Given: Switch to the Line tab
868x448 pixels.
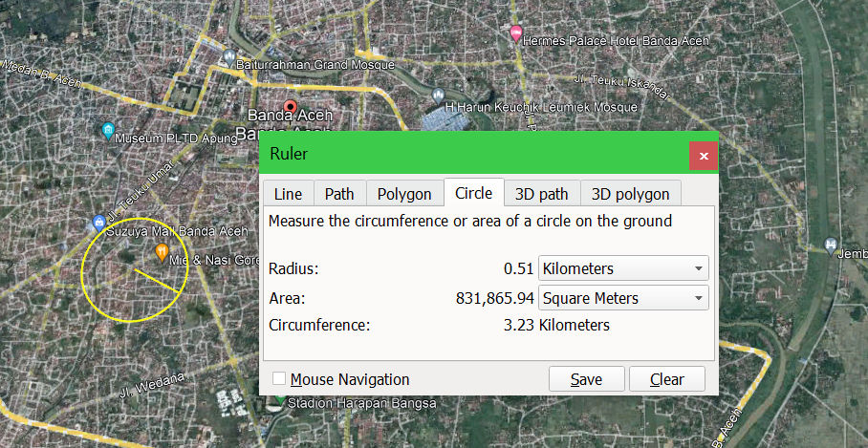Looking at the screenshot, I should coord(288,194).
